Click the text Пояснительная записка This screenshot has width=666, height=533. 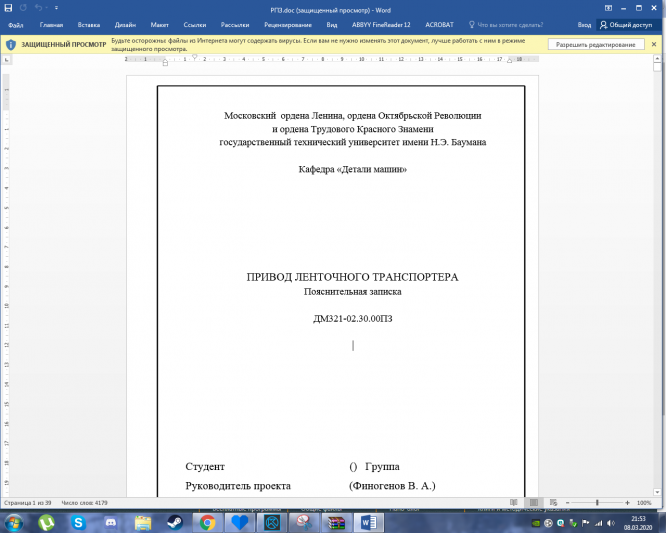pyautogui.click(x=352, y=292)
